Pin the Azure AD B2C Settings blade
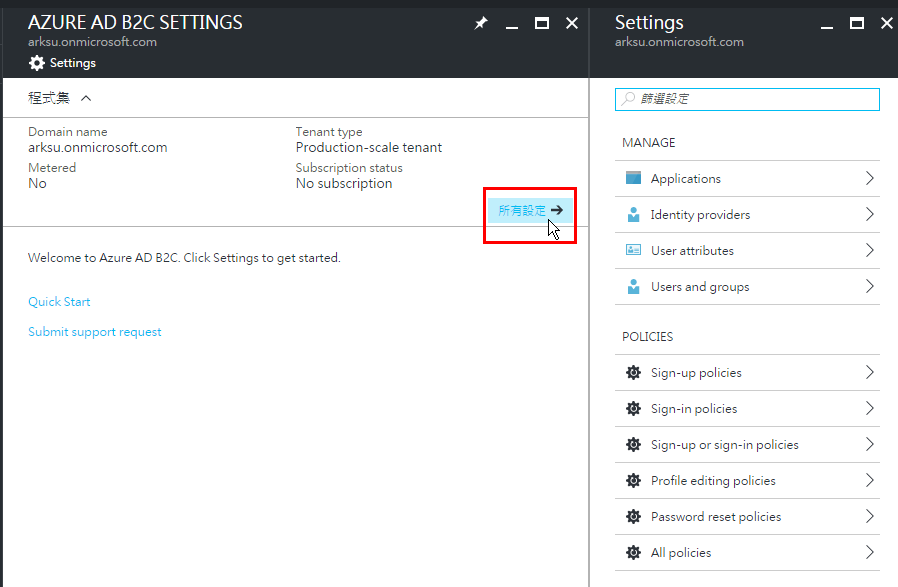Image resolution: width=898 pixels, height=587 pixels. (481, 23)
